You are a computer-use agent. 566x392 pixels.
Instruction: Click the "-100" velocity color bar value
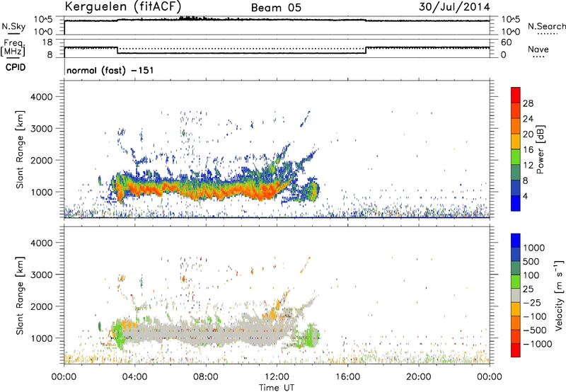pos(535,316)
